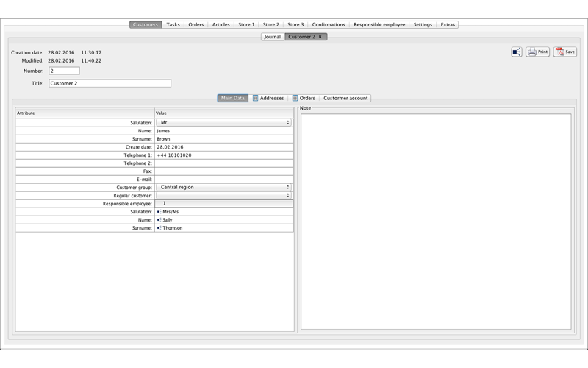Viewport: 588px width, 368px height.
Task: Click the Thomson surname value
Action: point(173,228)
